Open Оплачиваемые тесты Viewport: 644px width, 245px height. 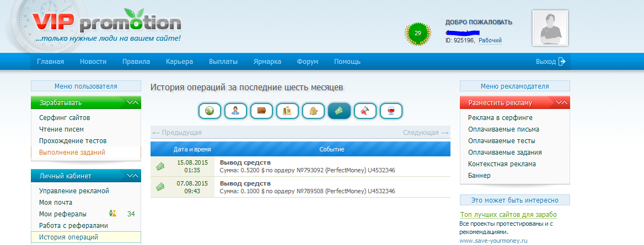coord(502,141)
